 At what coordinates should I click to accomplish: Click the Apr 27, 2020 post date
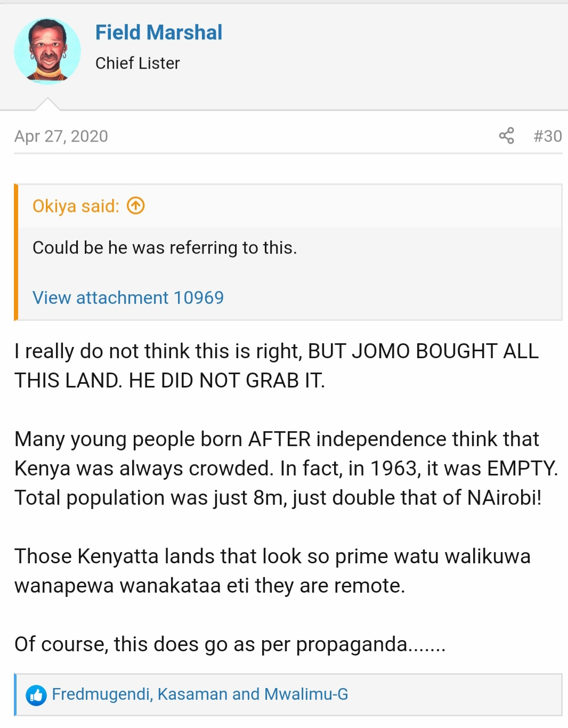click(x=61, y=136)
